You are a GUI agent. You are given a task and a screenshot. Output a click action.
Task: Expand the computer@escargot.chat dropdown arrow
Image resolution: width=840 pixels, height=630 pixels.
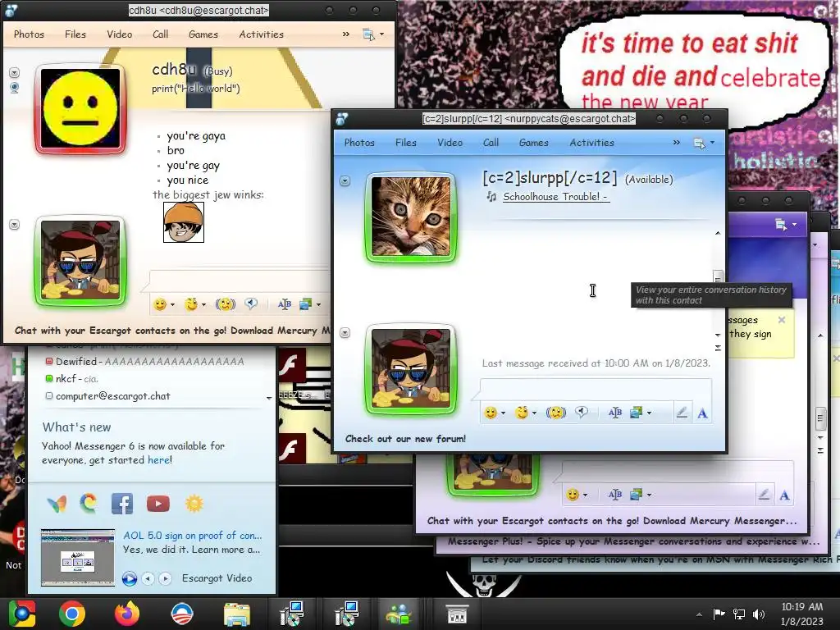click(x=269, y=398)
